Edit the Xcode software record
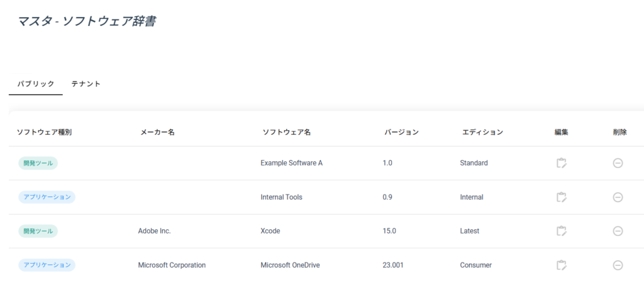644x282 pixels. (x=562, y=231)
